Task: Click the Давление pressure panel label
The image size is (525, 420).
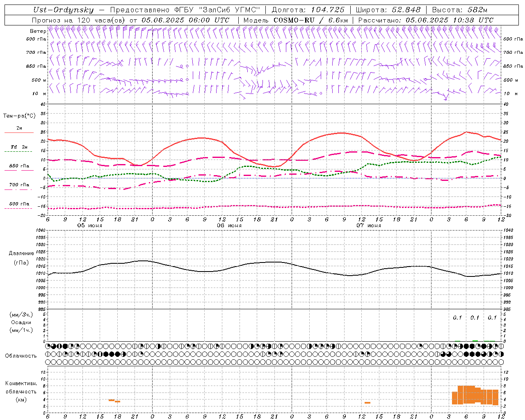Action: click(21, 253)
